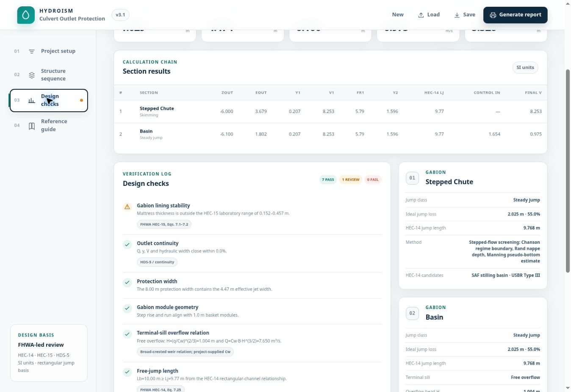Click the 1.654 control value
Screen dimensions: 571x392
[x=494, y=134]
